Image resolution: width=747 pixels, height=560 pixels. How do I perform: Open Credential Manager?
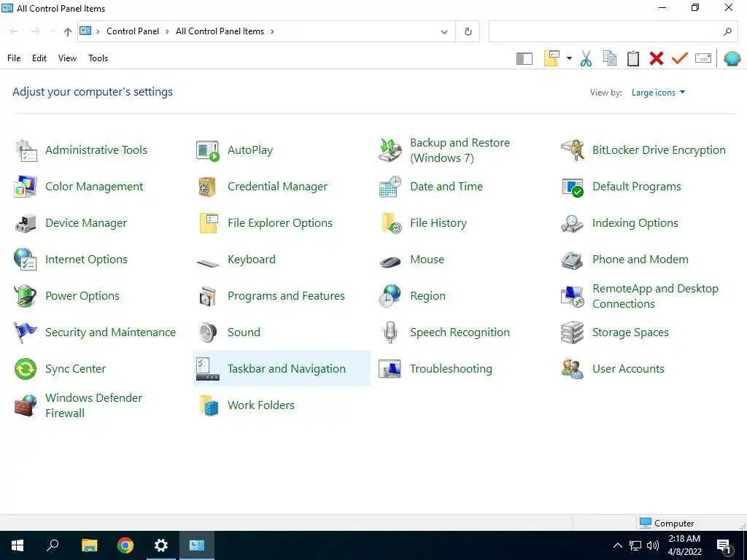[262, 186]
